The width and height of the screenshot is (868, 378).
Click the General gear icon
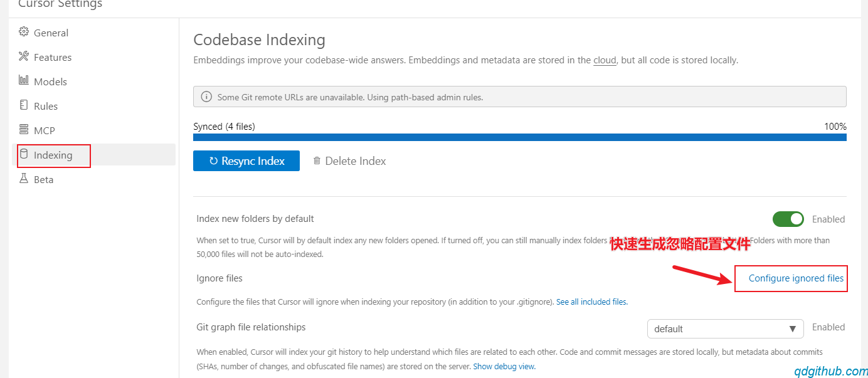coord(24,32)
